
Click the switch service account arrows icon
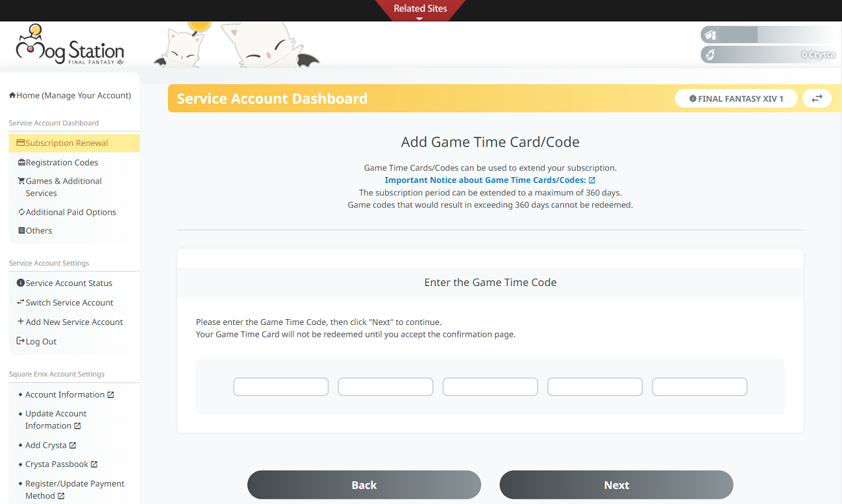[817, 99]
